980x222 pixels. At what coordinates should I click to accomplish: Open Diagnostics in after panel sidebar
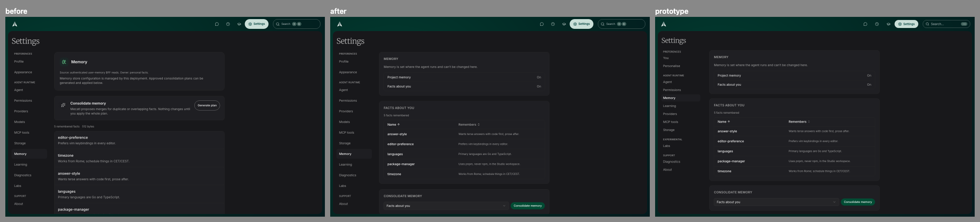(x=354, y=175)
